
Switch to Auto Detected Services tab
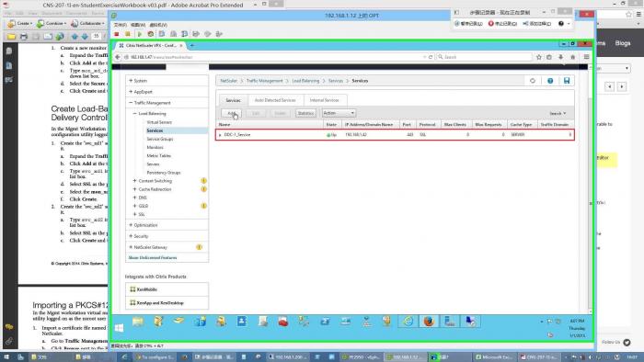point(275,100)
